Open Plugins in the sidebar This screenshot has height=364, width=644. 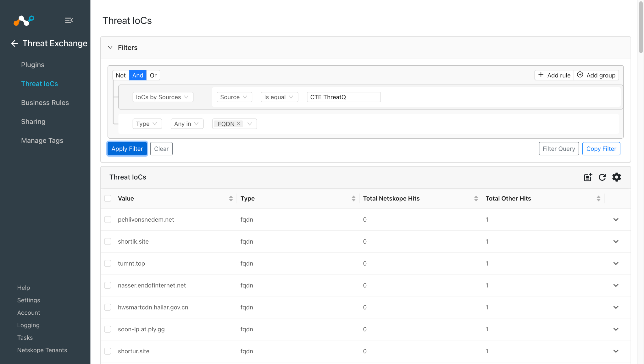coord(33,65)
